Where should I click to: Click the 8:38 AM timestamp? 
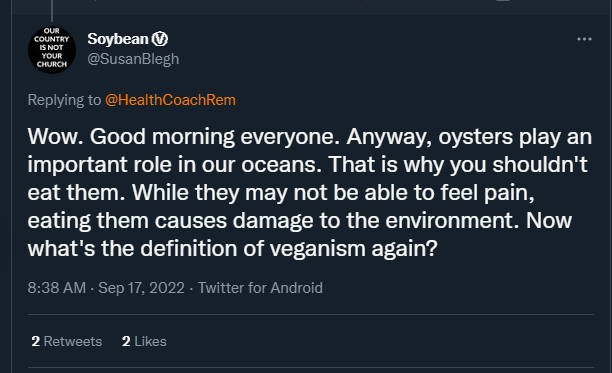click(57, 288)
